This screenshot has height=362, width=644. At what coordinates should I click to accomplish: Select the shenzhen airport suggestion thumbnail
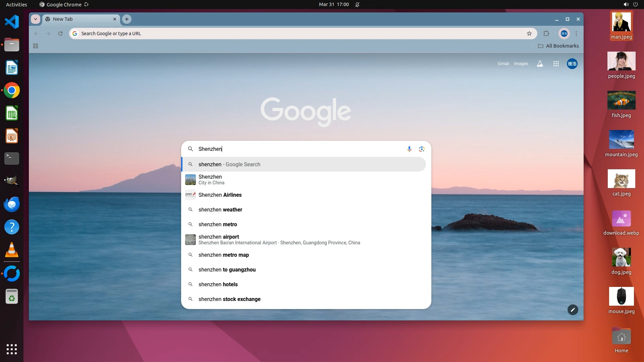pyautogui.click(x=191, y=239)
